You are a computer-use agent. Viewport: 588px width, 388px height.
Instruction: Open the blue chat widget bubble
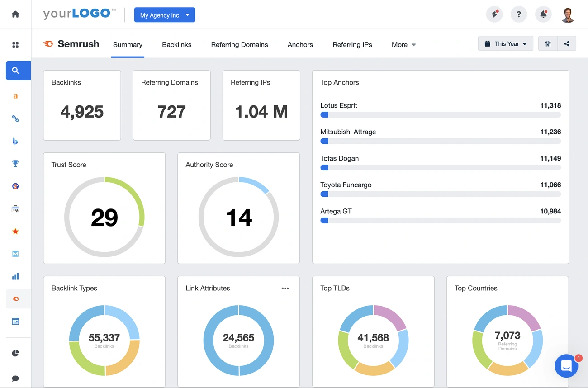click(566, 366)
